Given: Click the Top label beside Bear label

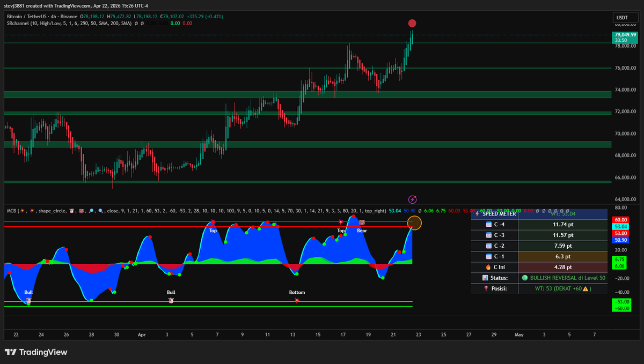Looking at the screenshot, I should click(341, 231).
